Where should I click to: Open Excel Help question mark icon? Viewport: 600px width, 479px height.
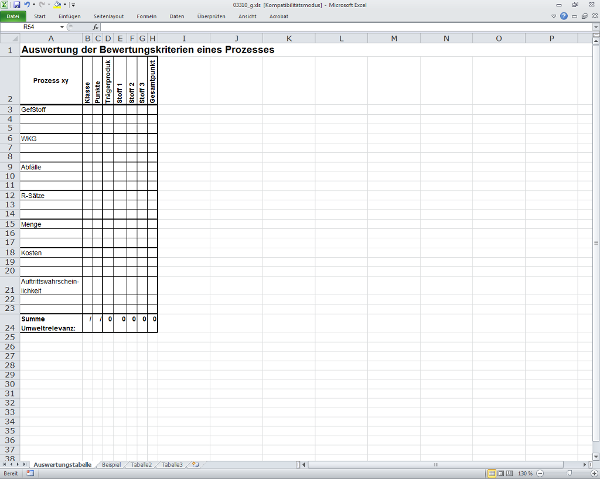point(565,17)
